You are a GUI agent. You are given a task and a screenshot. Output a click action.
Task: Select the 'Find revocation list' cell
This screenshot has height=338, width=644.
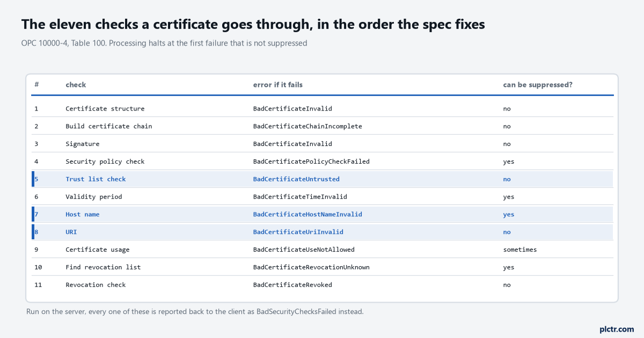pyautogui.click(x=103, y=267)
